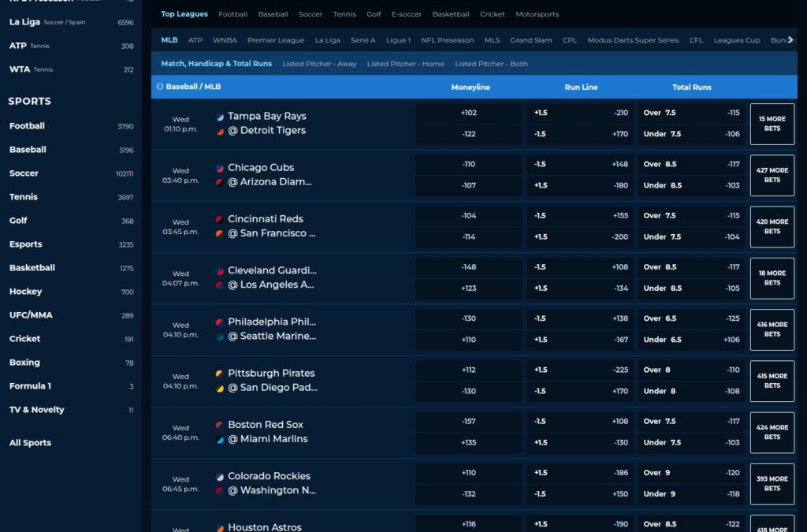Open Listed Pitcher - Away market tab

(319, 64)
